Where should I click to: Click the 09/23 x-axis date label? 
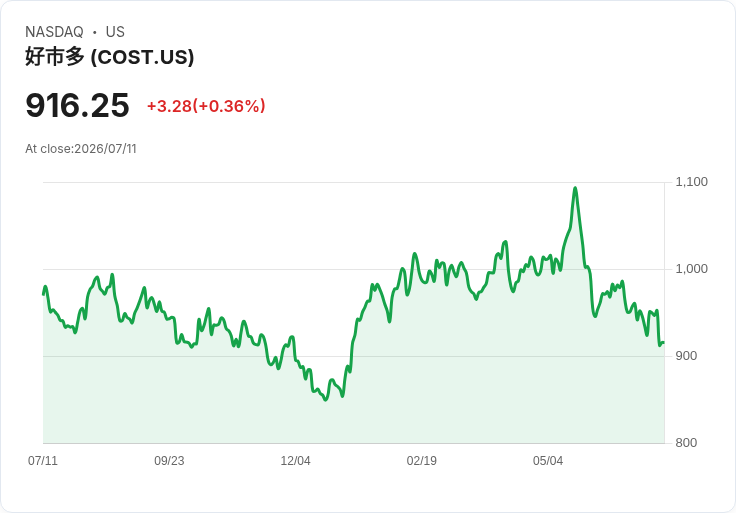coord(169,460)
